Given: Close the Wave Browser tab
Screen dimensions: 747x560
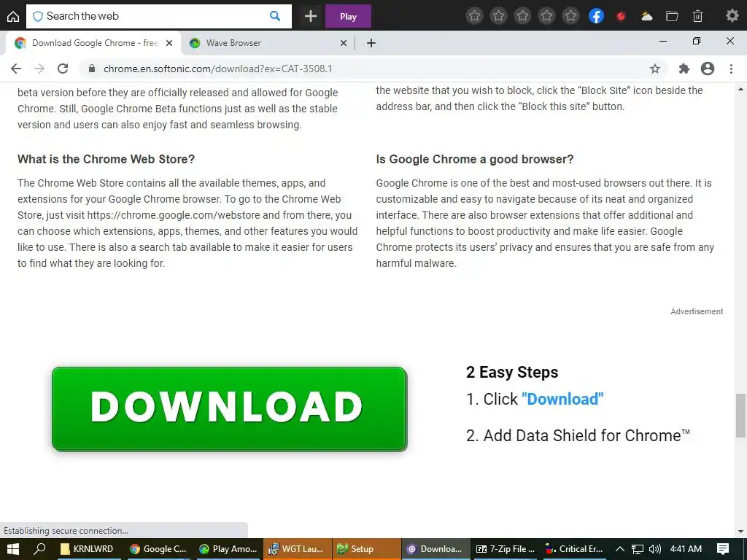Looking at the screenshot, I should (344, 43).
